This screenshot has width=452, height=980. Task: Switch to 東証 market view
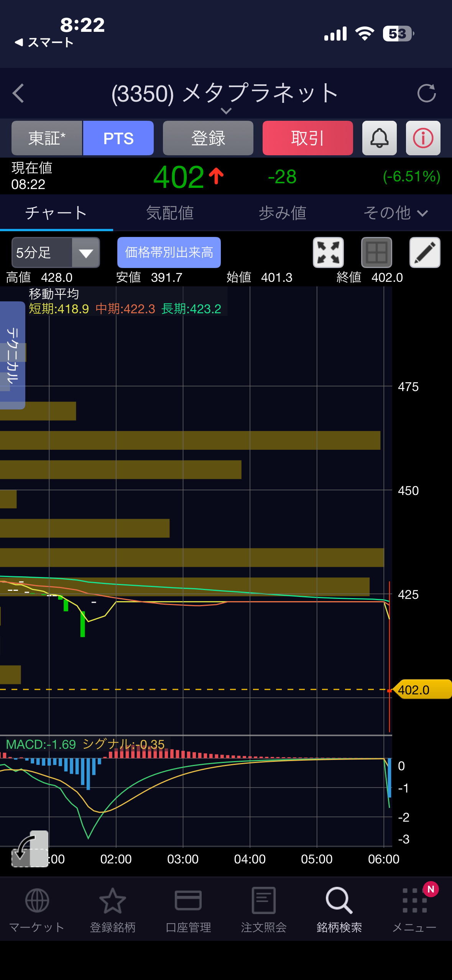pyautogui.click(x=47, y=138)
